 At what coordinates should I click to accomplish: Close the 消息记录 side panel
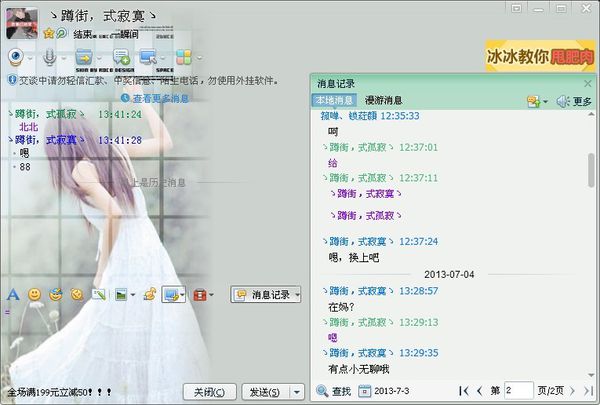[x=588, y=83]
